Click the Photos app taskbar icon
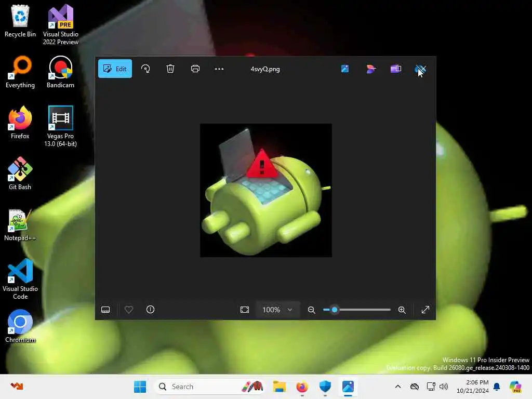 pyautogui.click(x=348, y=387)
